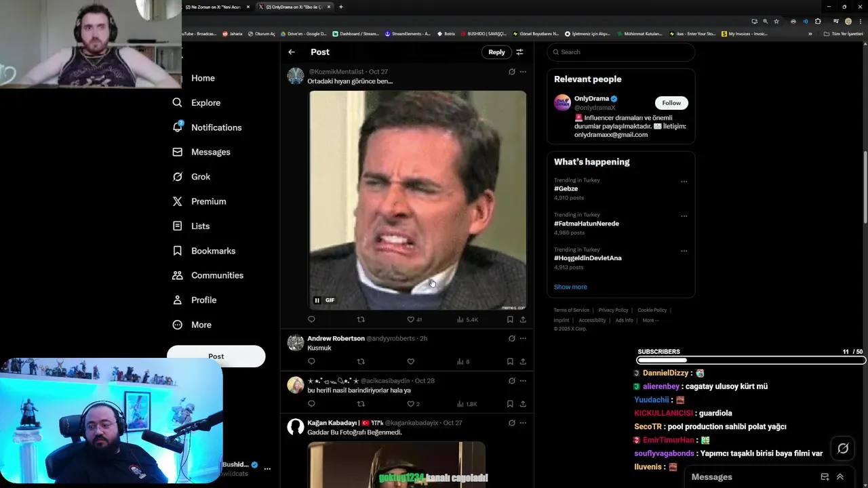Open a new browser tab
This screenshot has width=868, height=488.
coord(340,7)
